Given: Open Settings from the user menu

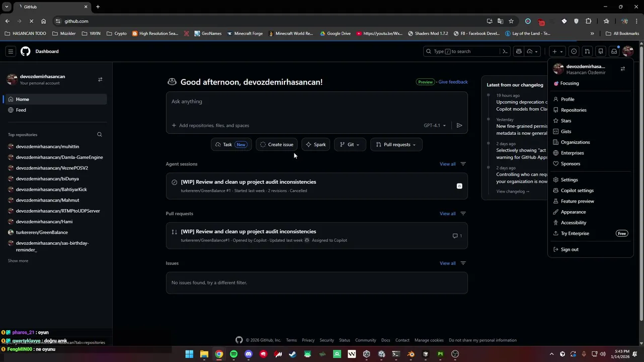Looking at the screenshot, I should coord(590,179).
